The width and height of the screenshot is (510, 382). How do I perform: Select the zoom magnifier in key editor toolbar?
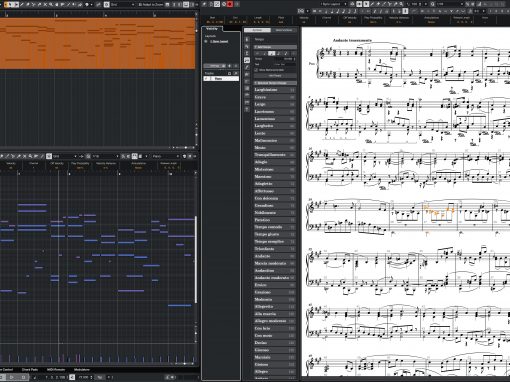[x=30, y=156]
